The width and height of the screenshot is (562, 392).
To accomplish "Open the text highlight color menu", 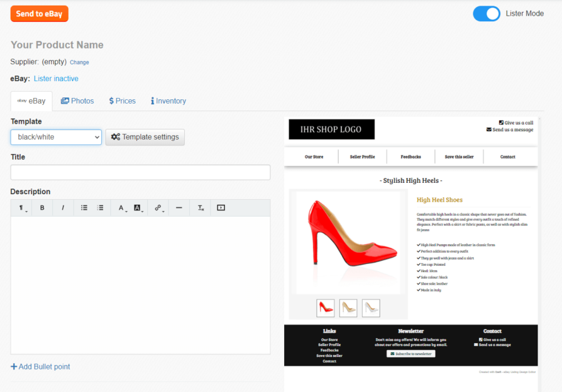I will point(138,207).
